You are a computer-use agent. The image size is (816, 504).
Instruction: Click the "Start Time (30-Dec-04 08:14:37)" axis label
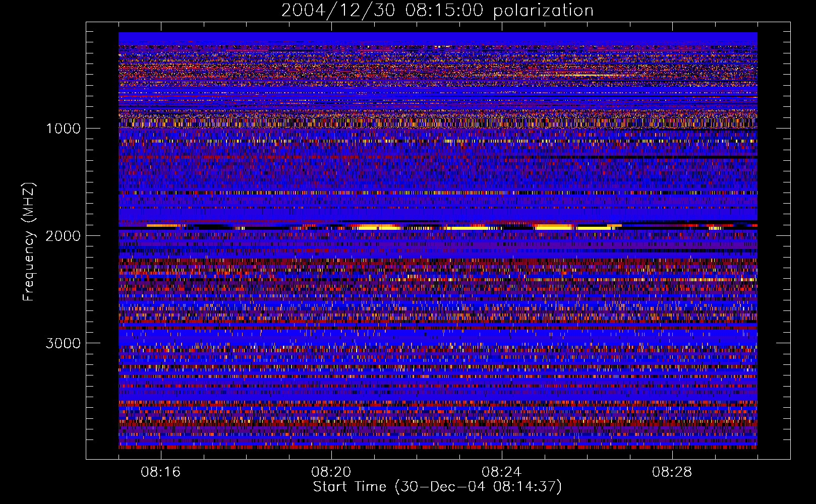[437, 487]
